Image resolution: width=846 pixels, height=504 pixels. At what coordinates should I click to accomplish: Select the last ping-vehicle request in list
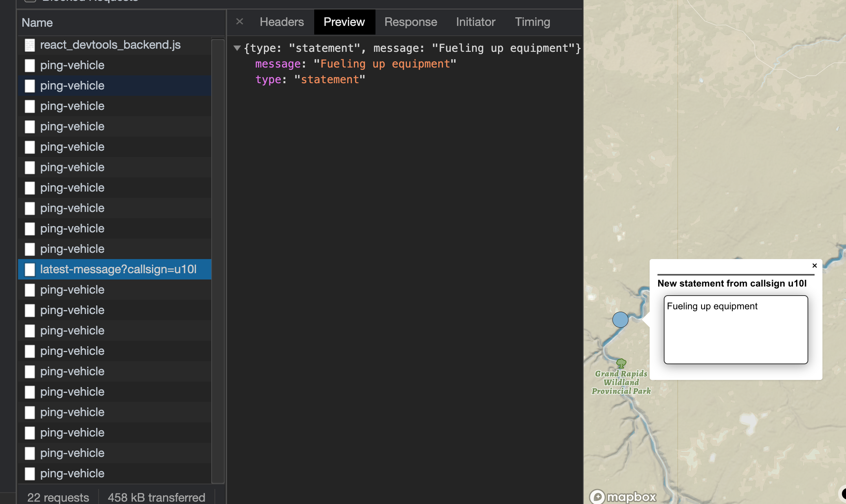72,473
